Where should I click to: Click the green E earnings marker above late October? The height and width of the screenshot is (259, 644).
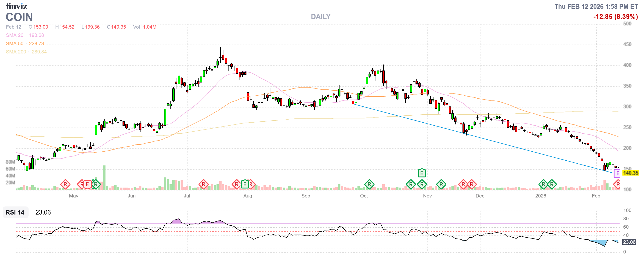[422, 173]
